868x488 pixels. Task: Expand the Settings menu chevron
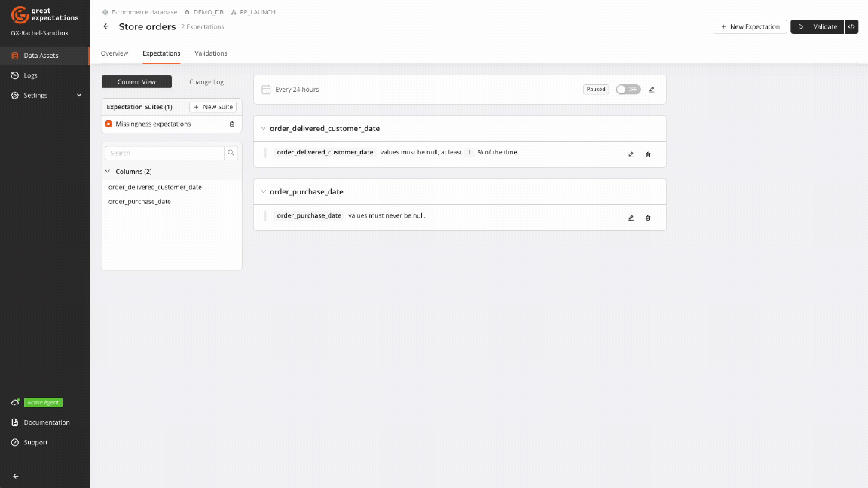point(78,95)
